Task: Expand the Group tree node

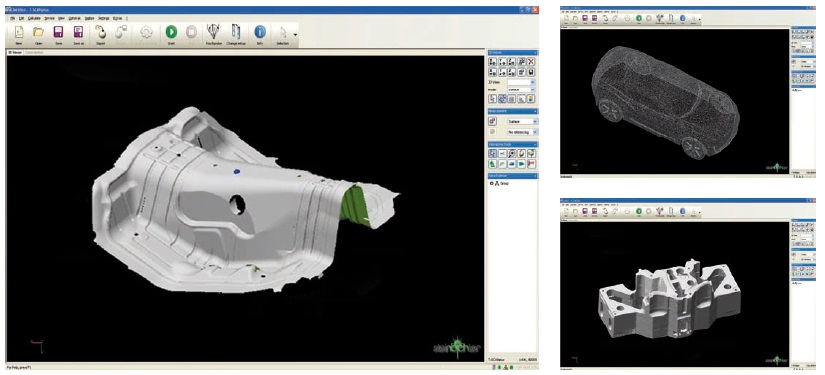Action: [x=491, y=184]
